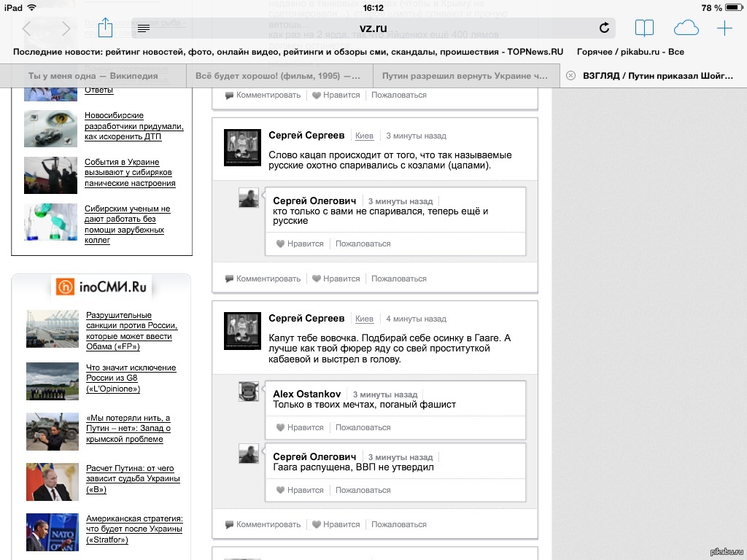The height and width of the screenshot is (560, 747).
Task: Tap the Wi-Fi icon in the status bar
Action: (x=32, y=7)
